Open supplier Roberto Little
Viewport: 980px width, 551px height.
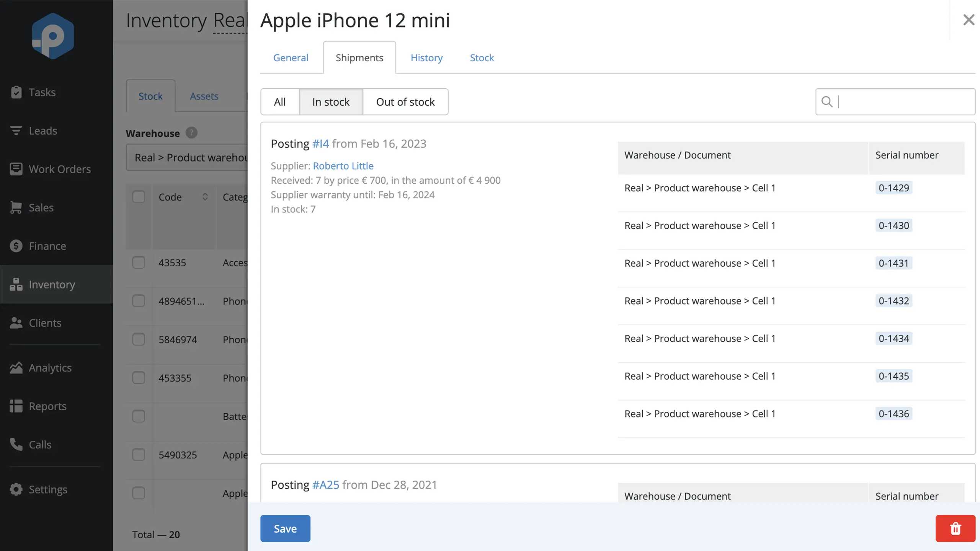point(343,166)
